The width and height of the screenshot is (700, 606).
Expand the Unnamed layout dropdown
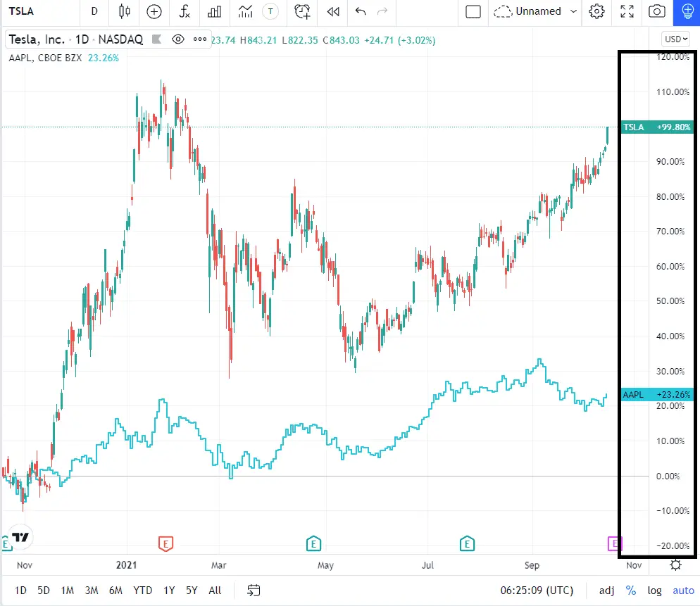(x=573, y=11)
